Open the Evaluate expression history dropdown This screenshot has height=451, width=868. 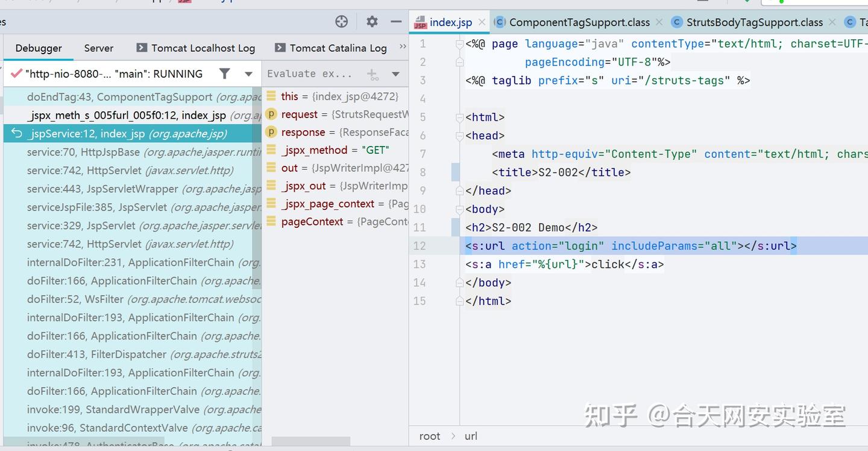coord(396,74)
